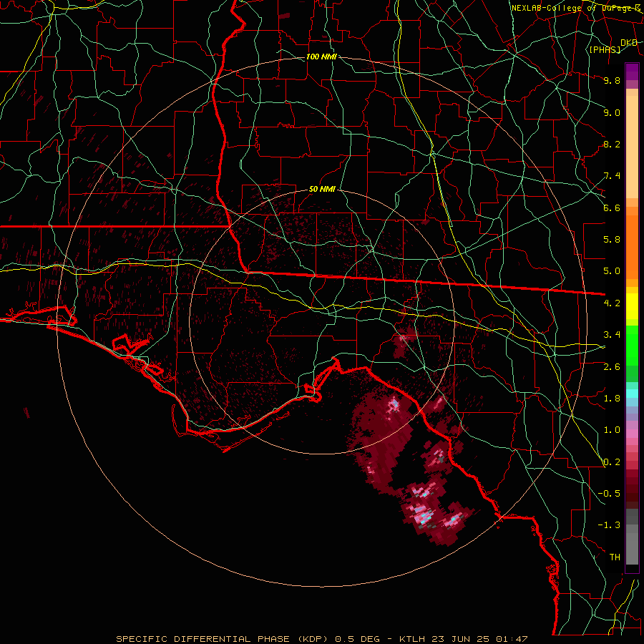Click the 7.4 value on the color scale
The height and width of the screenshot is (644, 644).
(612, 176)
